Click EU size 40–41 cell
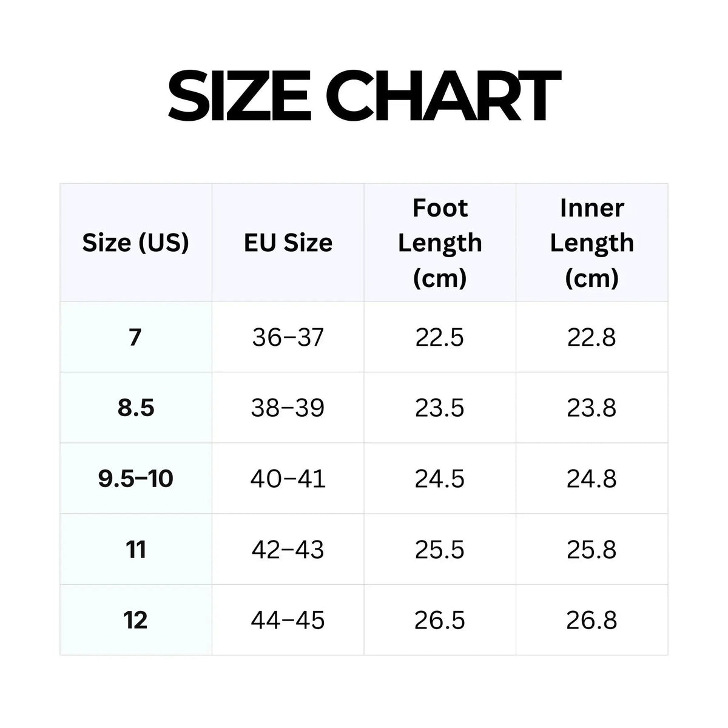The image size is (728, 728). pyautogui.click(x=288, y=479)
